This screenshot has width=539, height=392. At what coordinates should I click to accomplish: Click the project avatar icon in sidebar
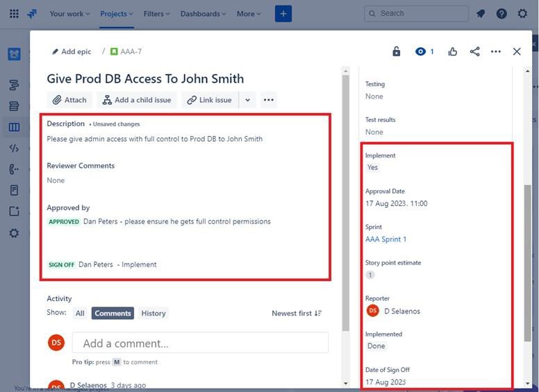(x=14, y=54)
